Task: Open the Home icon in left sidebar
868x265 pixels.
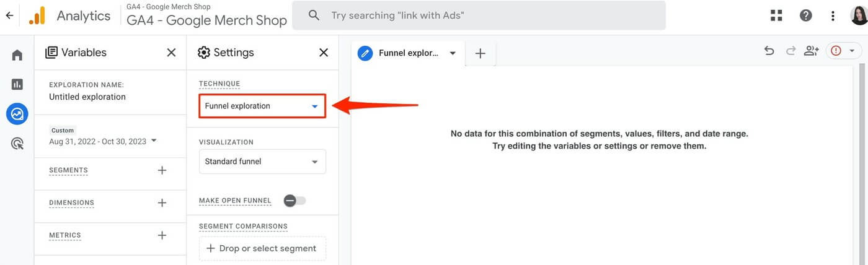Action: pos(17,55)
